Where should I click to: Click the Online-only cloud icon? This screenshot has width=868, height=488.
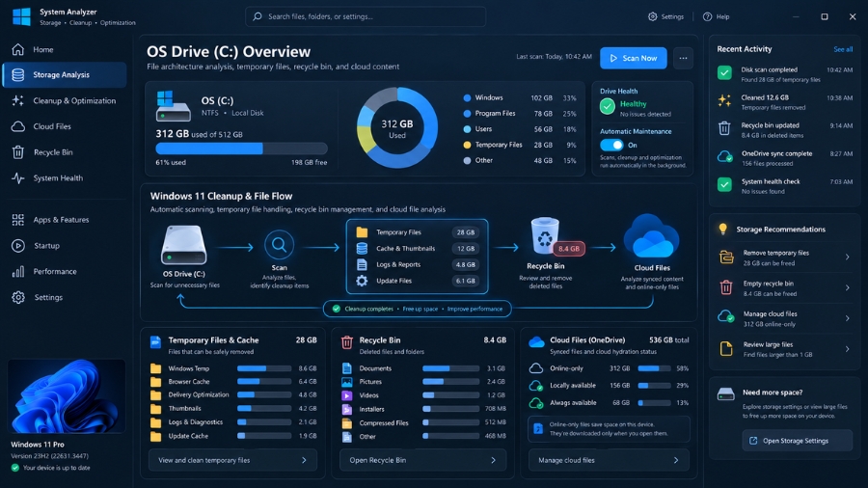click(x=536, y=368)
